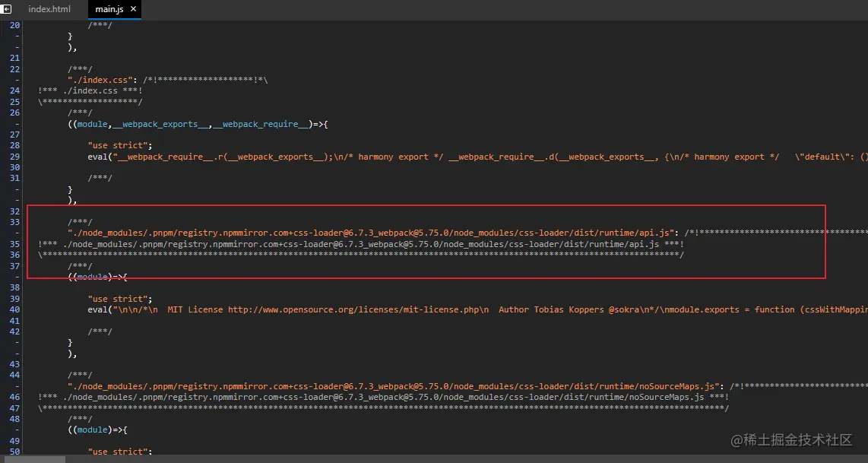This screenshot has width=868, height=463.
Task: Click line number 44 in the gutter
Action: coord(15,376)
